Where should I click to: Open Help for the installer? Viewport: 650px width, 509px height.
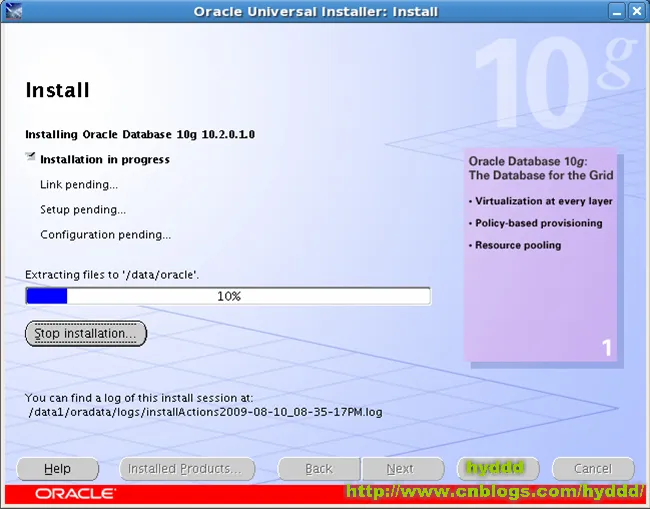(x=58, y=469)
